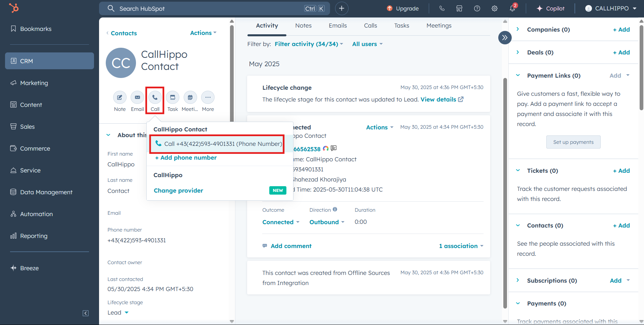Image resolution: width=644 pixels, height=325 pixels.
Task: Click the Task icon
Action: (173, 97)
